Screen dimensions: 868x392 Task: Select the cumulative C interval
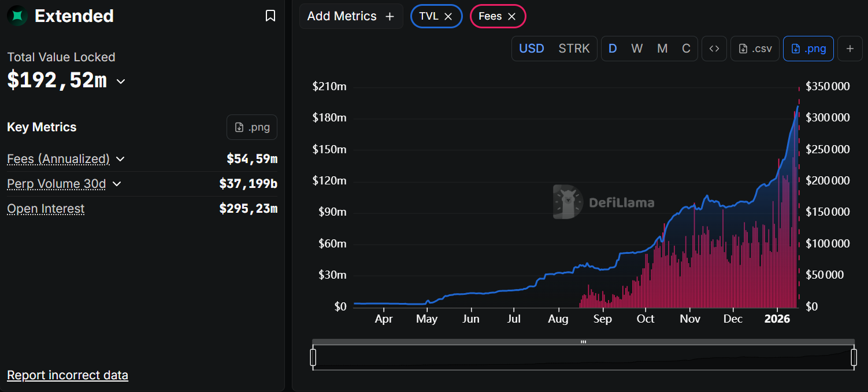686,49
